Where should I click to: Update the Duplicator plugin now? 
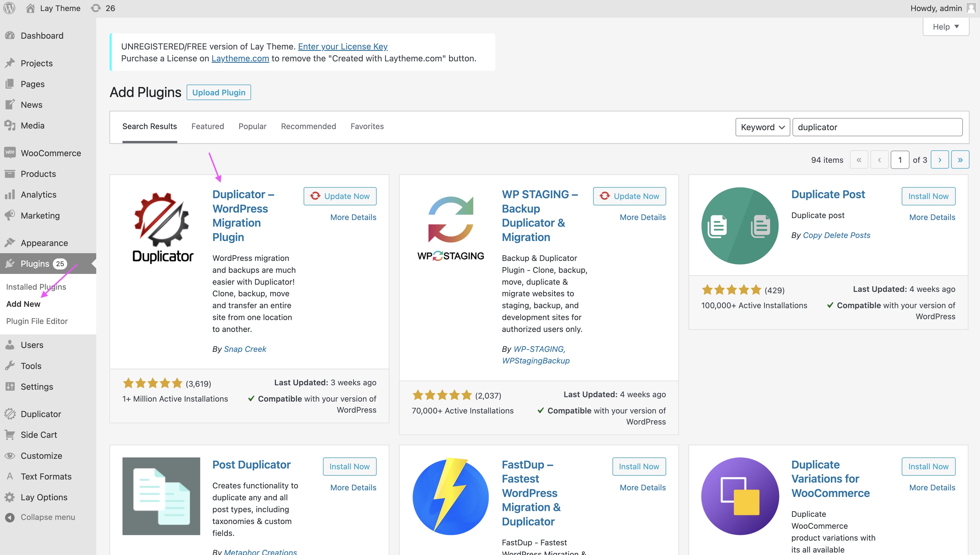(340, 196)
